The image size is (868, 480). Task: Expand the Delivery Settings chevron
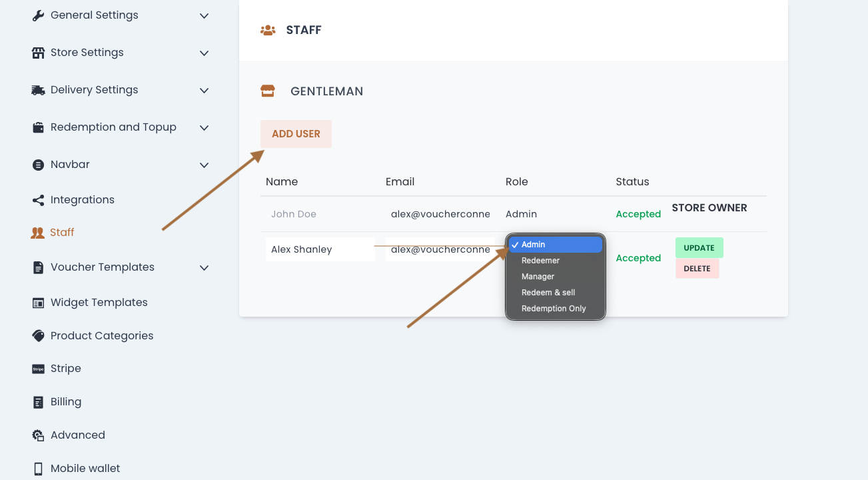[205, 90]
